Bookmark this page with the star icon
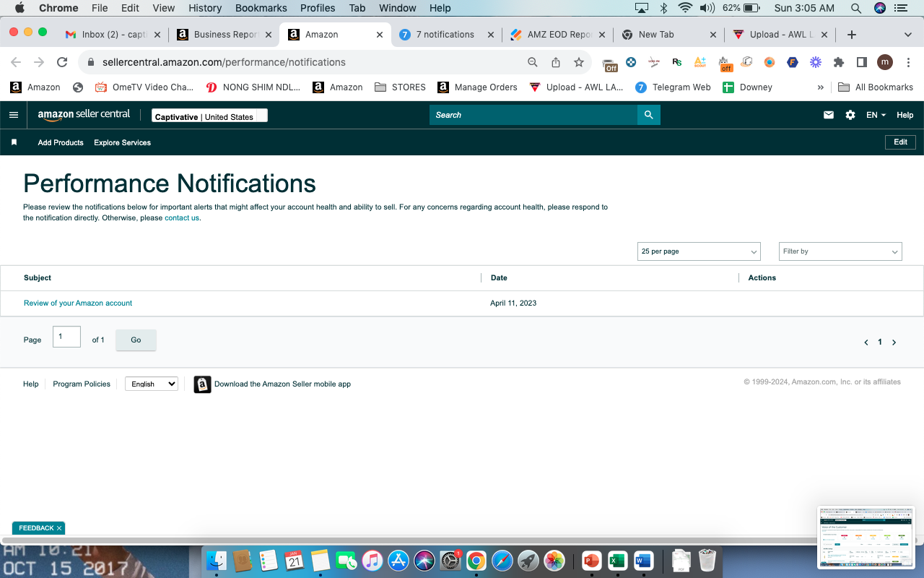Viewport: 924px width, 578px height. click(579, 62)
